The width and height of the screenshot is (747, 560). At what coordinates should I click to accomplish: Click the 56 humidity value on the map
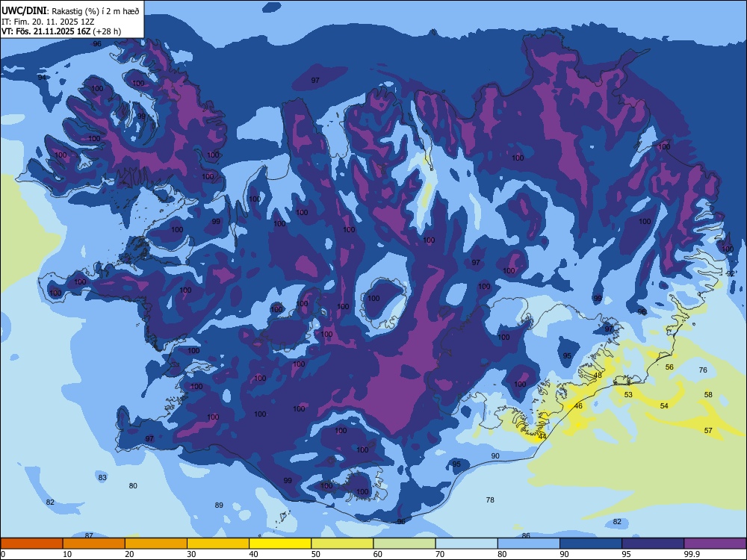click(669, 367)
